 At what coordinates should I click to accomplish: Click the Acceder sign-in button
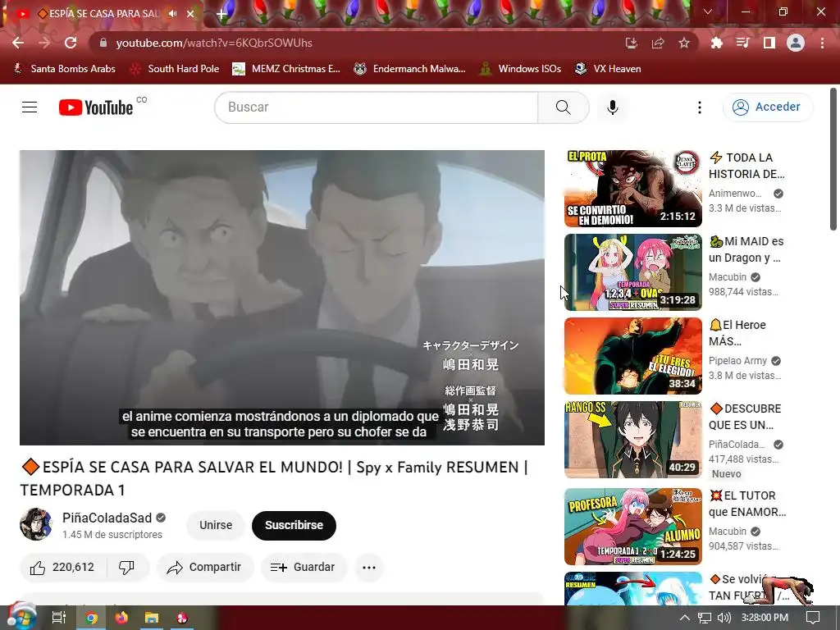pyautogui.click(x=768, y=107)
